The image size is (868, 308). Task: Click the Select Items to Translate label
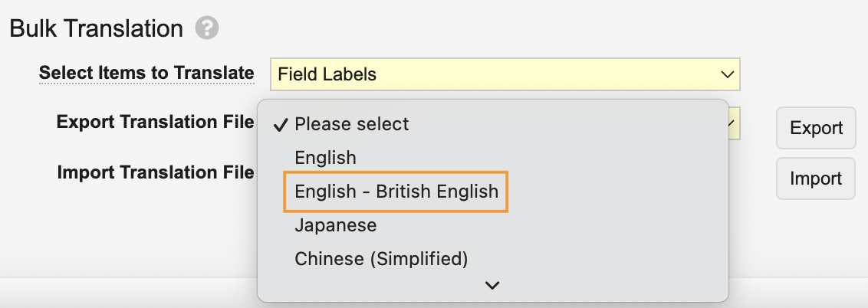pyautogui.click(x=146, y=73)
